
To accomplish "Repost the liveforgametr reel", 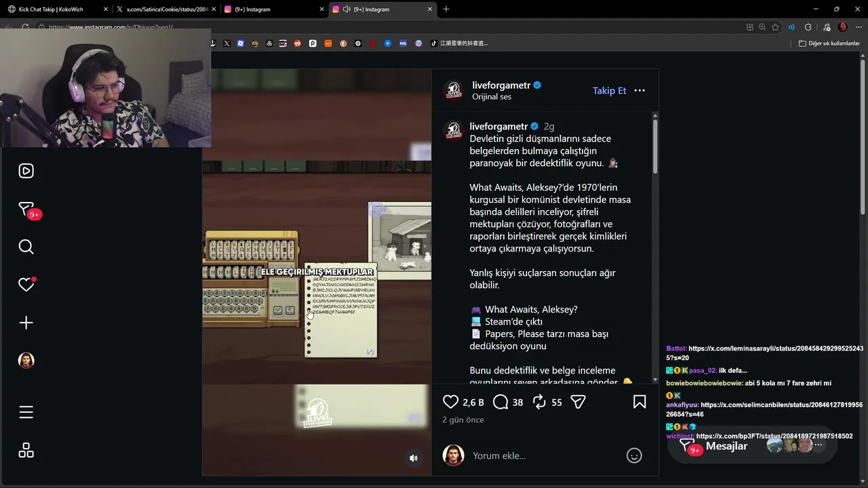I will point(540,402).
